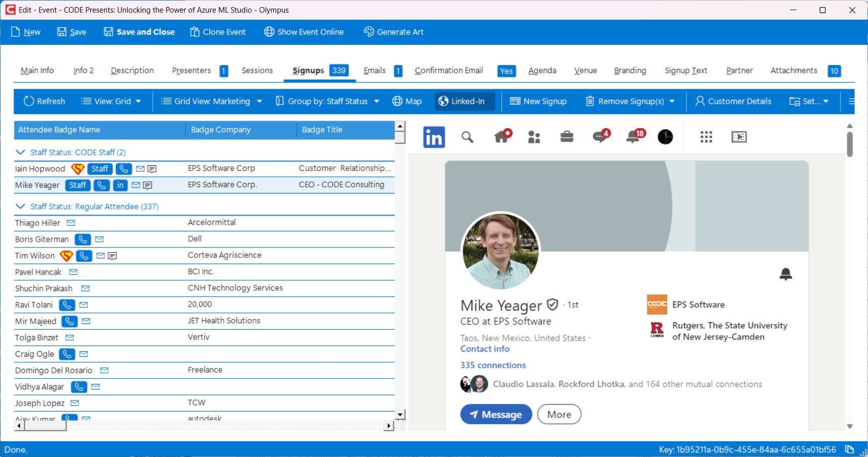Click Mike Yeager's profile photo
Screen dimensions: 868x457
click(x=501, y=250)
